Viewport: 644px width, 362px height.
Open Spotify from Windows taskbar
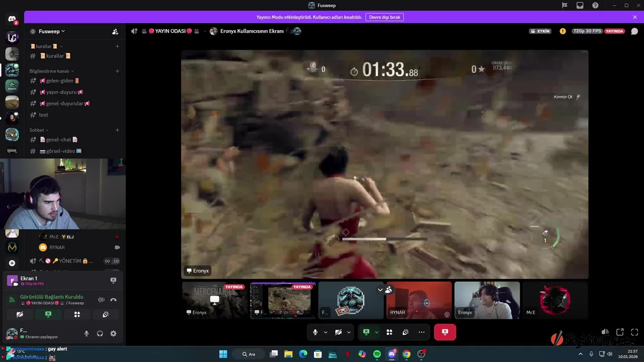[x=377, y=354]
